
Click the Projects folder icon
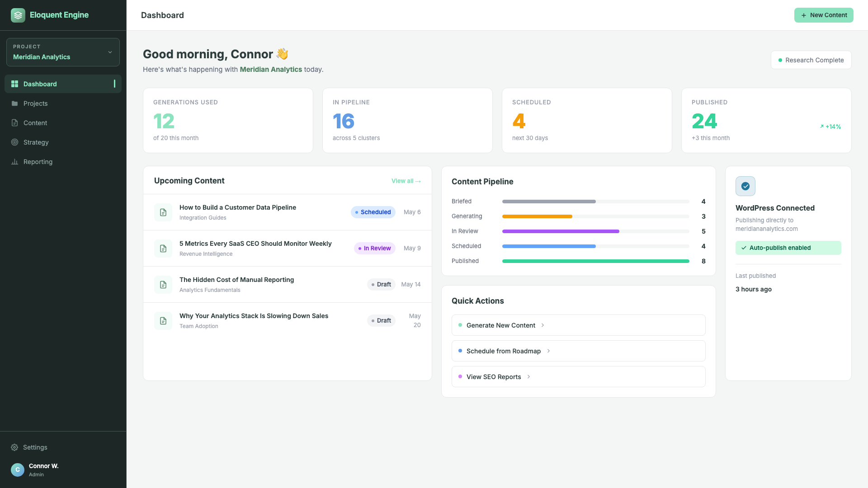15,103
